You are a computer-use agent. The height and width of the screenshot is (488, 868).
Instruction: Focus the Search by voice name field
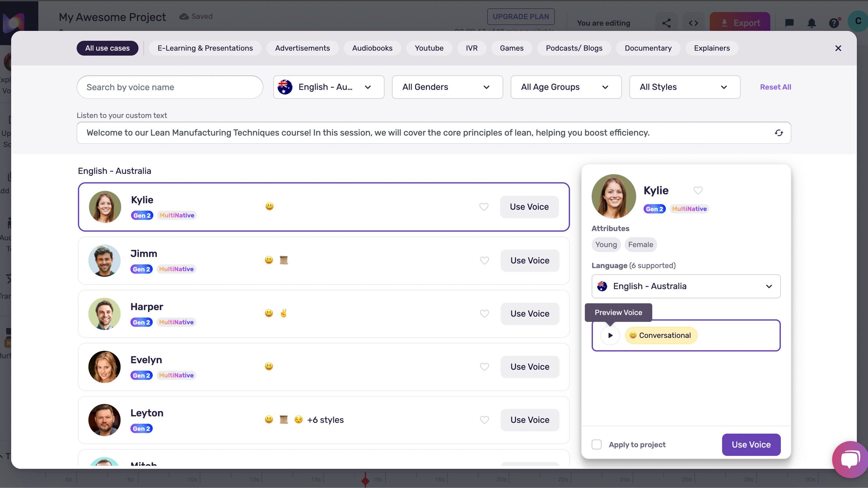click(170, 87)
